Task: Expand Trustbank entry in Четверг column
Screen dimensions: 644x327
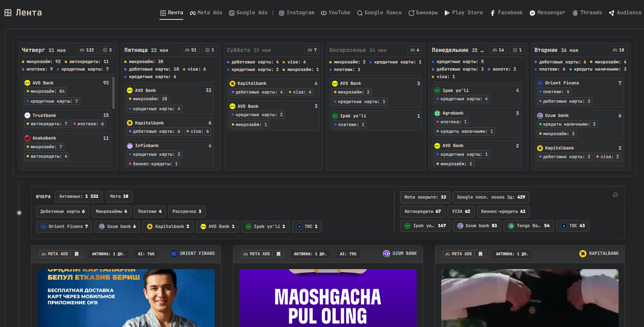Action: [x=67, y=115]
